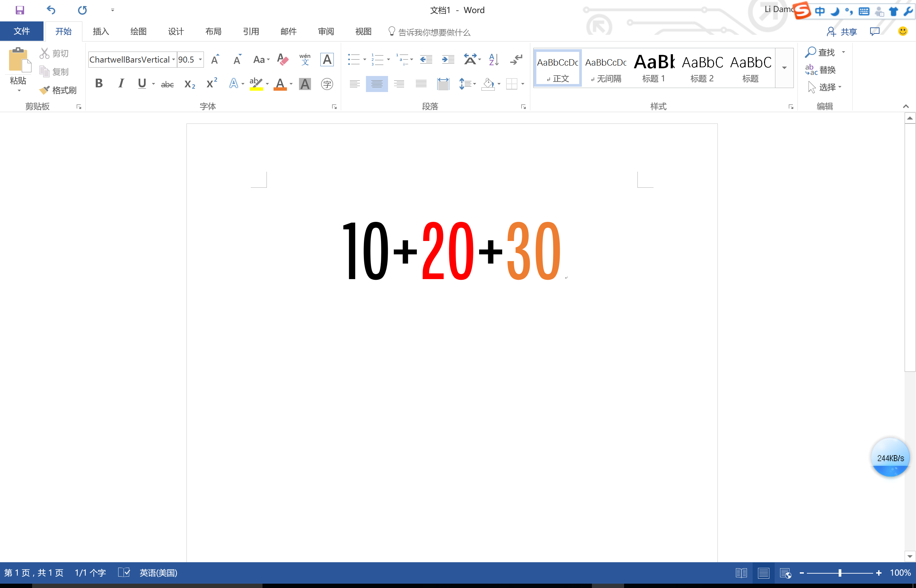Switch to the 插入 ribbon tab
916x588 pixels.
pos(101,31)
